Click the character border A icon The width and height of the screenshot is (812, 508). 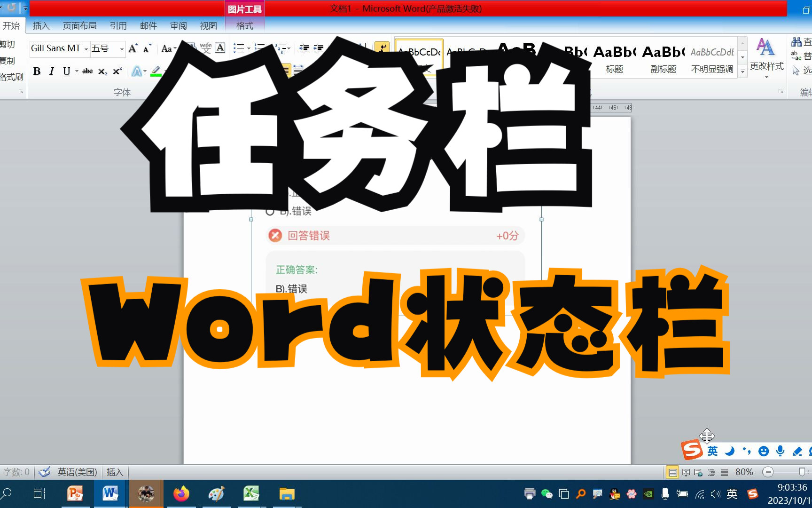tap(220, 48)
